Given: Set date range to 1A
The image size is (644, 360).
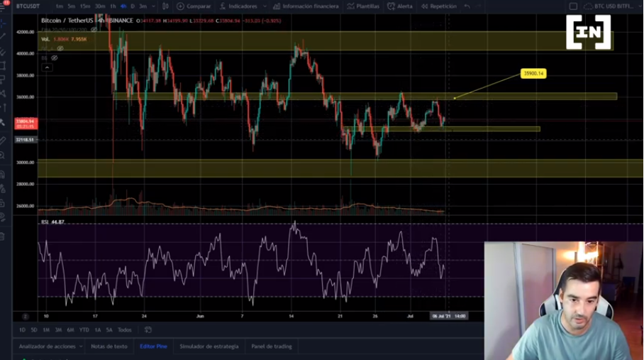Looking at the screenshot, I should coord(98,330).
